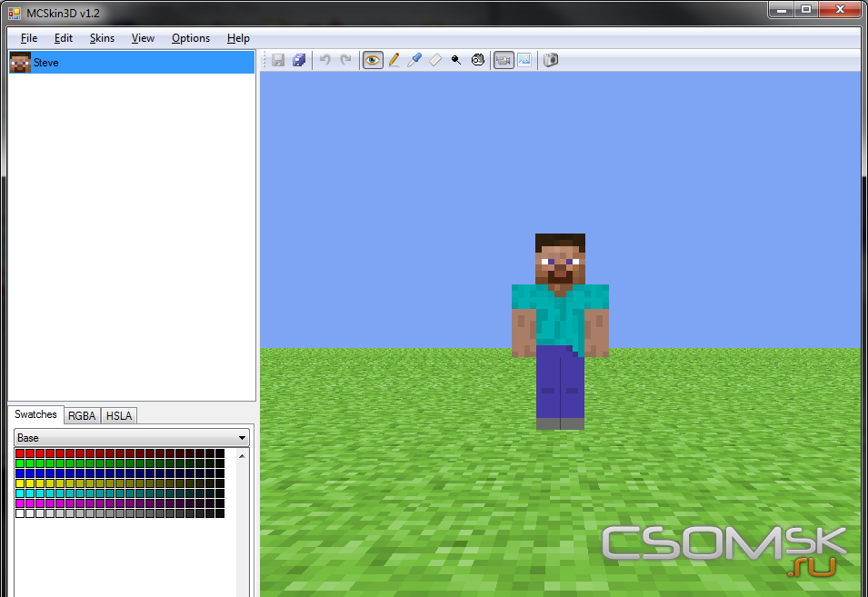Open the File menu
Viewport: 868px width, 597px height.
[29, 38]
